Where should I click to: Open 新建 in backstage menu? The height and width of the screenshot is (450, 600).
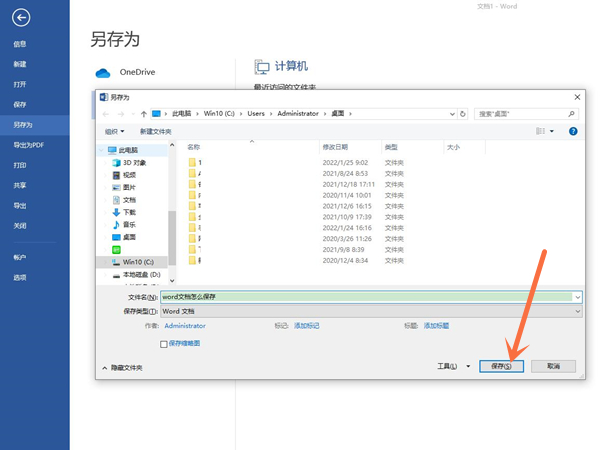click(20, 64)
